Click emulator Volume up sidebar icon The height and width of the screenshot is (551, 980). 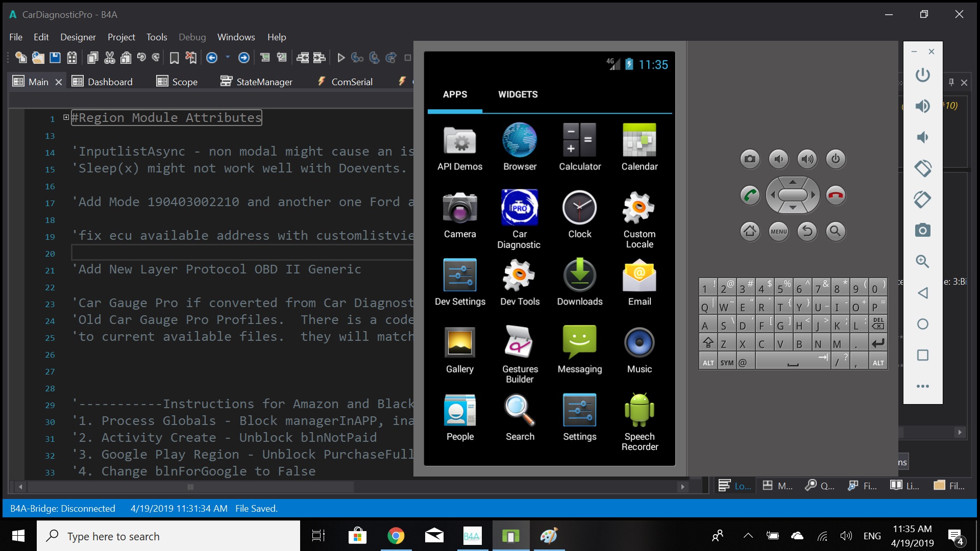pos(922,106)
